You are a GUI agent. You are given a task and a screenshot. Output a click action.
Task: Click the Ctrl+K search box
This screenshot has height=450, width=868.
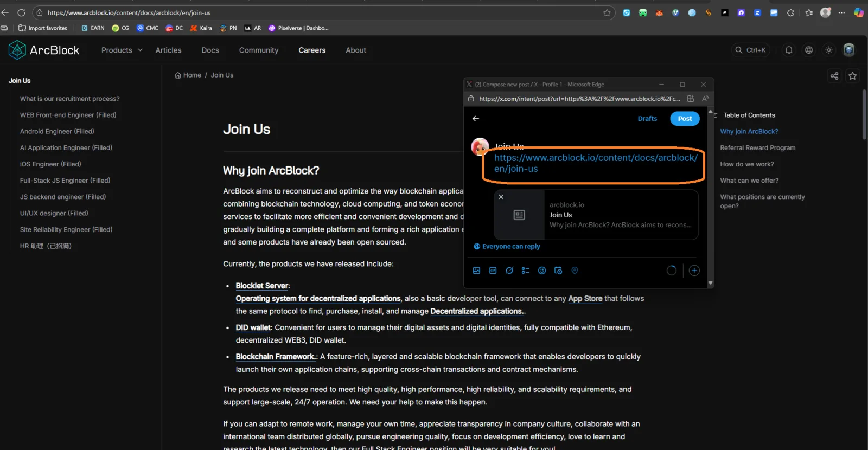coord(750,50)
